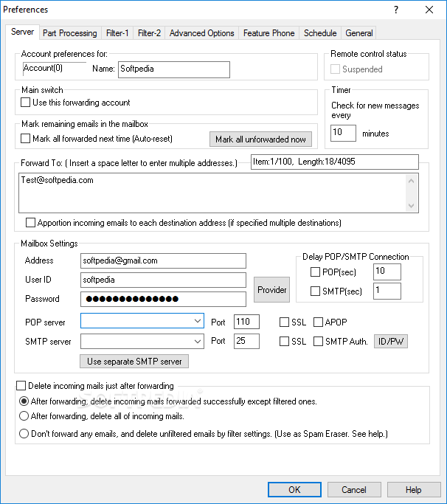Go to the Advanced Options tab

click(x=202, y=33)
